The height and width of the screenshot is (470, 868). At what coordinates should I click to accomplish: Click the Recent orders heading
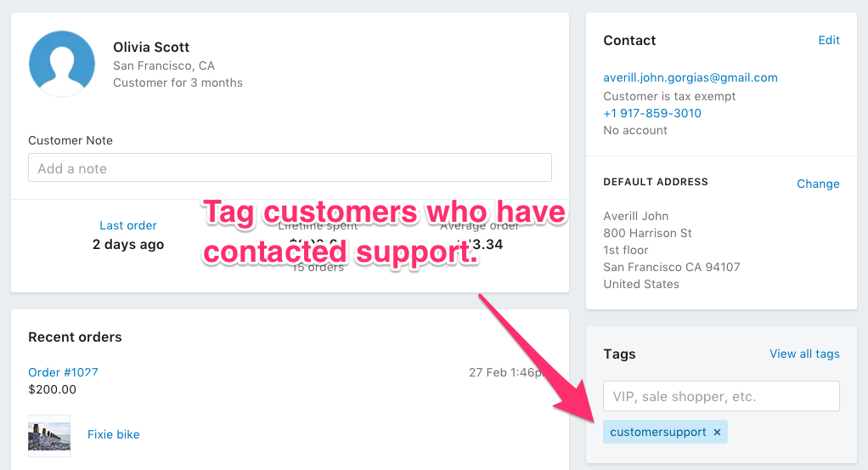tap(75, 337)
